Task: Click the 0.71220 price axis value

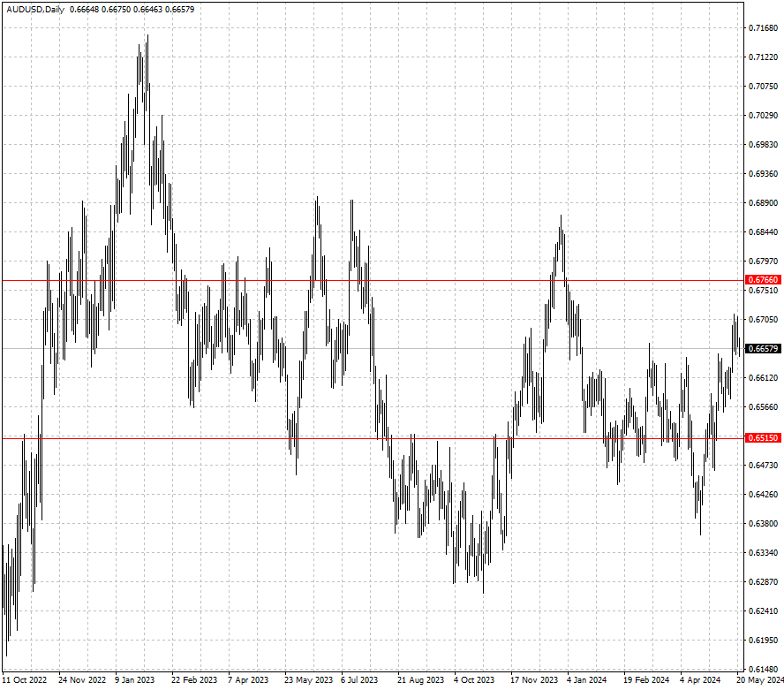Action: point(763,57)
